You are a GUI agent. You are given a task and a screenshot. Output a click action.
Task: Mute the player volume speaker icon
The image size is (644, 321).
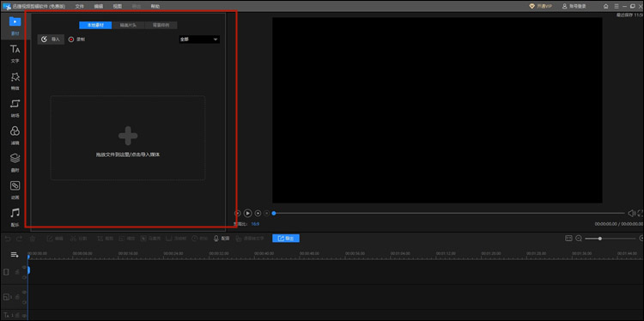point(632,213)
